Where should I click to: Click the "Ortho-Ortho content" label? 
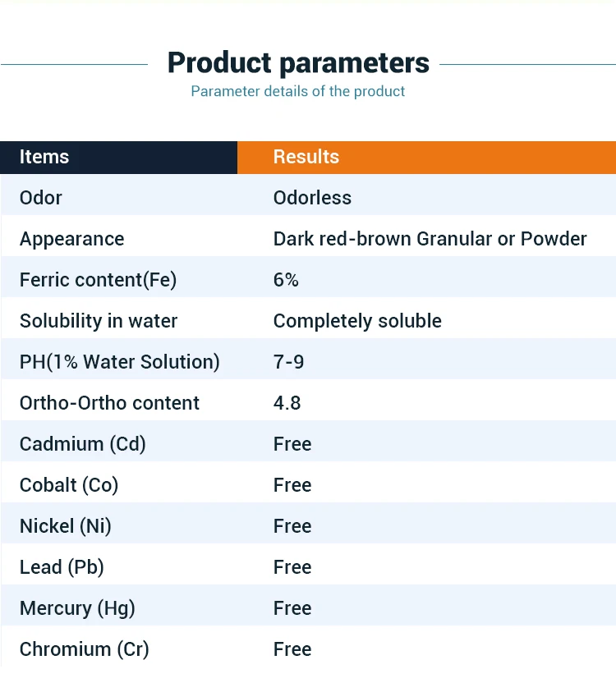(x=109, y=403)
